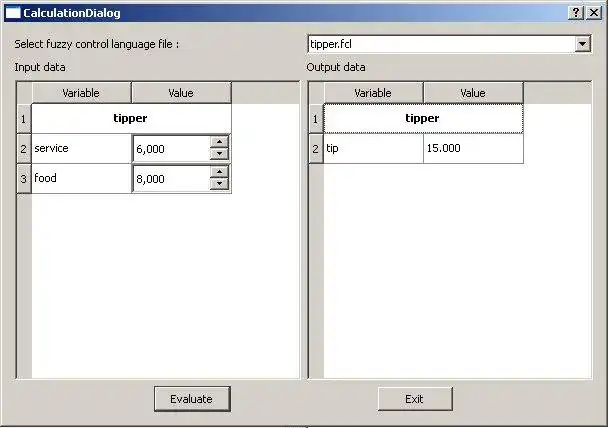The height and width of the screenshot is (428, 608).
Task: Click the service value field 6,000
Action: [x=171, y=149]
